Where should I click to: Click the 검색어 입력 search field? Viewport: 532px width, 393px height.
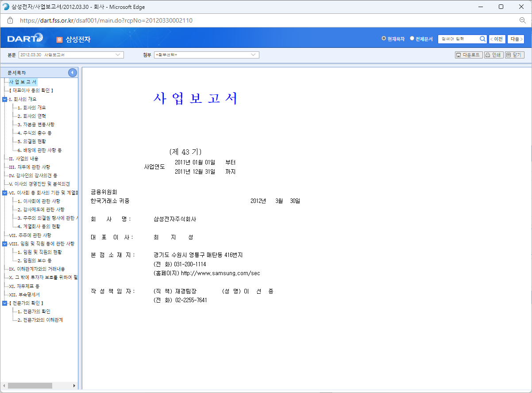click(x=459, y=39)
